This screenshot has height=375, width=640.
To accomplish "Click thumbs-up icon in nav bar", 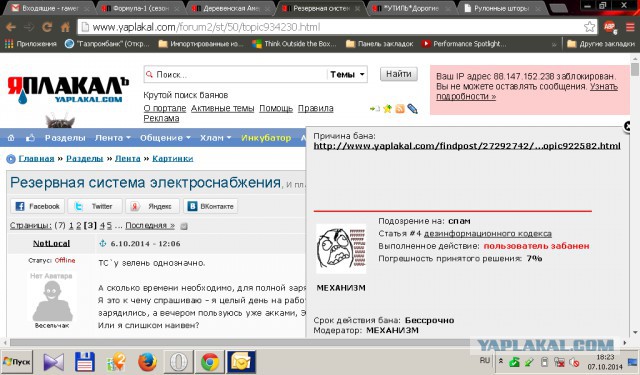I will click(30, 138).
